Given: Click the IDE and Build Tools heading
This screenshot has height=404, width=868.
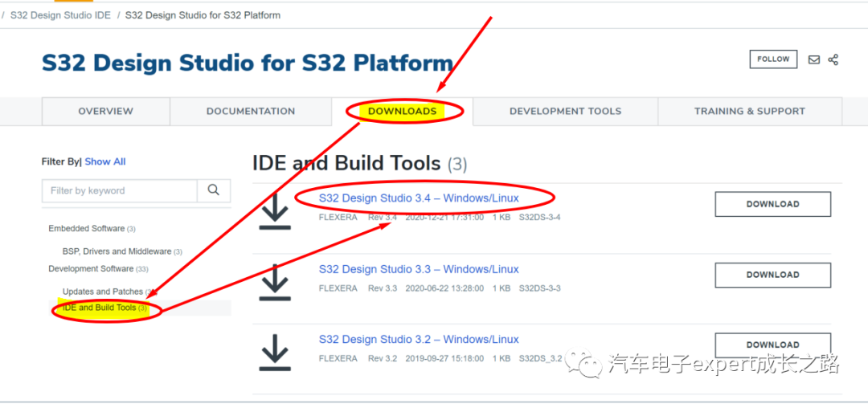Looking at the screenshot, I should coord(360,163).
